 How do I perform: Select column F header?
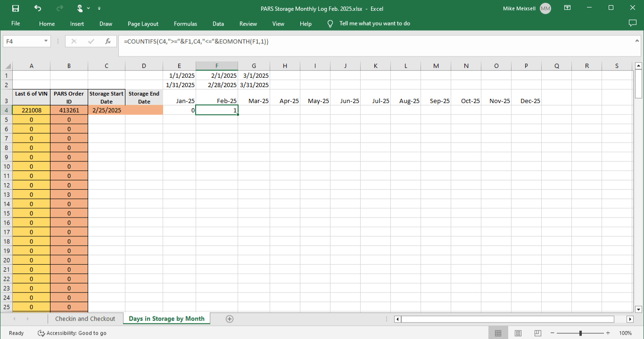click(x=217, y=66)
